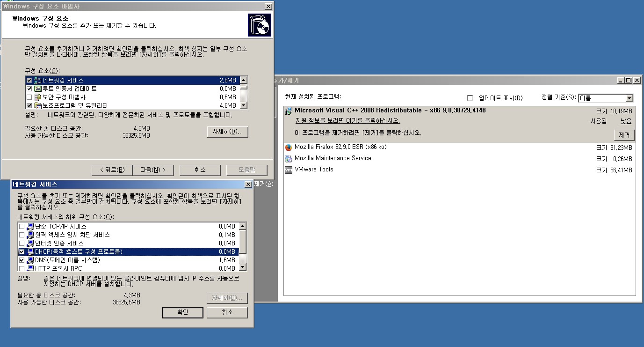Screen dimensions: 644x347
Task: Click the subcomponents list scrollbar thumb
Action: click(x=242, y=242)
